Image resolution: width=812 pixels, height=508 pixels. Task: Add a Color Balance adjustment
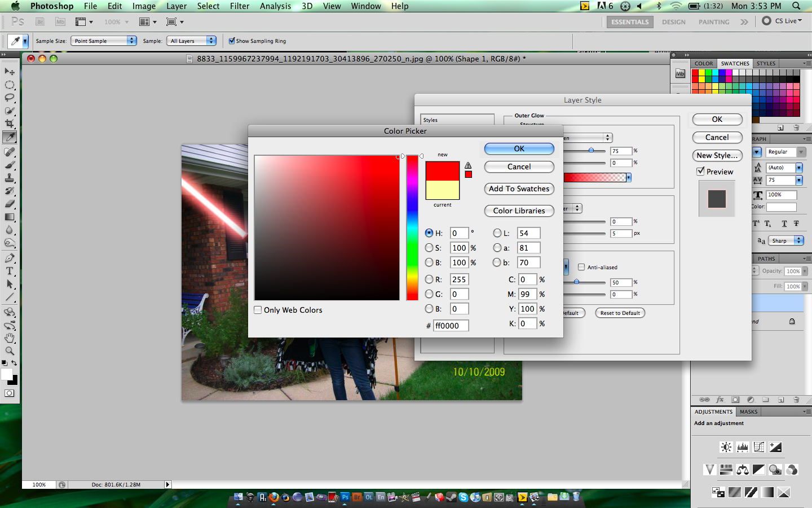743,470
